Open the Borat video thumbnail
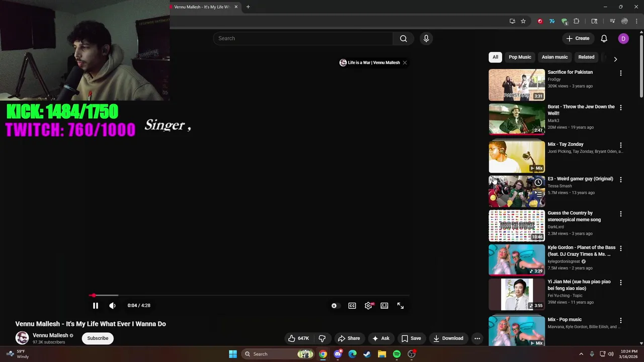 click(x=517, y=119)
